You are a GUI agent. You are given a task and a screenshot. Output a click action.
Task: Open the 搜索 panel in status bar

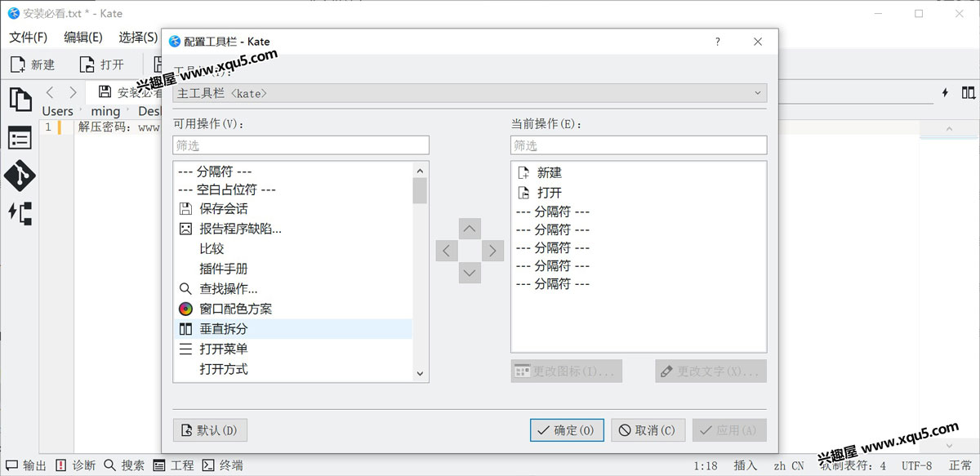point(125,465)
